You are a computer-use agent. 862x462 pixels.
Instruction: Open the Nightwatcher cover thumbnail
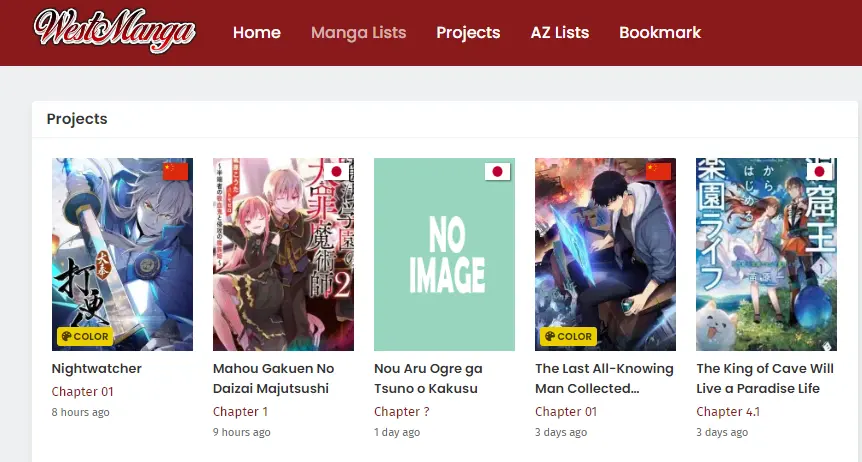click(x=122, y=254)
